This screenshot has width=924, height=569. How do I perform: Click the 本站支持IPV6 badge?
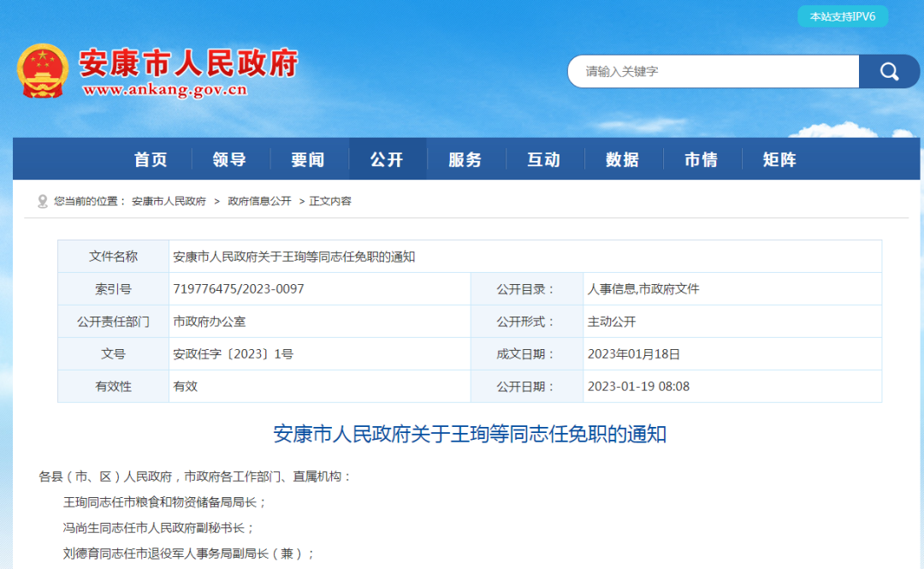click(843, 16)
